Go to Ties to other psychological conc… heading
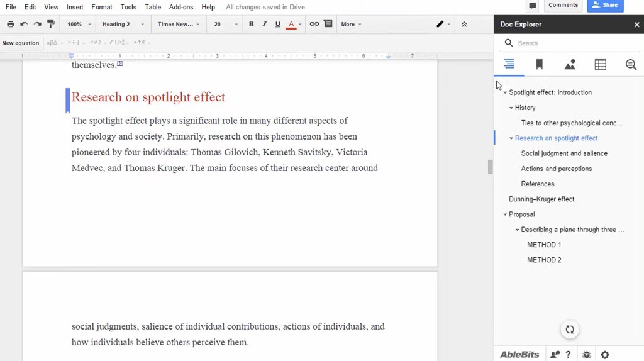 click(x=572, y=123)
